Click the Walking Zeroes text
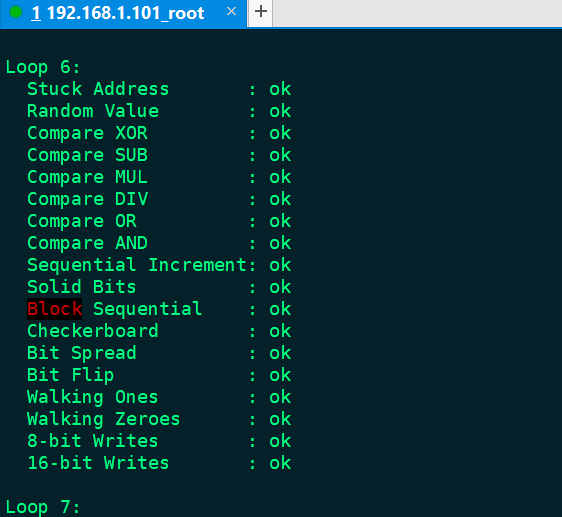The image size is (562, 517). tap(104, 419)
